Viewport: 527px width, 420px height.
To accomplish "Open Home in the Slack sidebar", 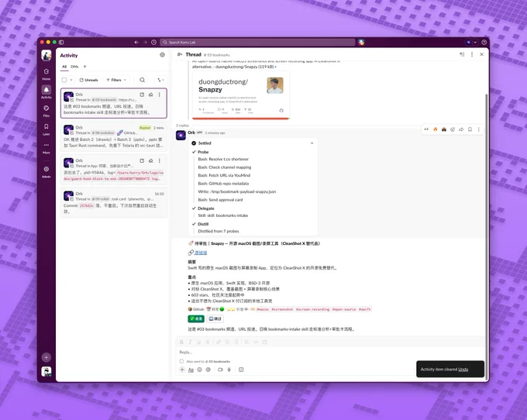I will (x=46, y=74).
